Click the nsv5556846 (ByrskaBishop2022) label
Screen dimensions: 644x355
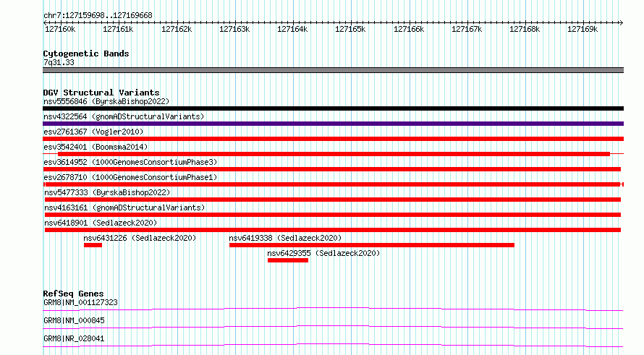(106, 101)
